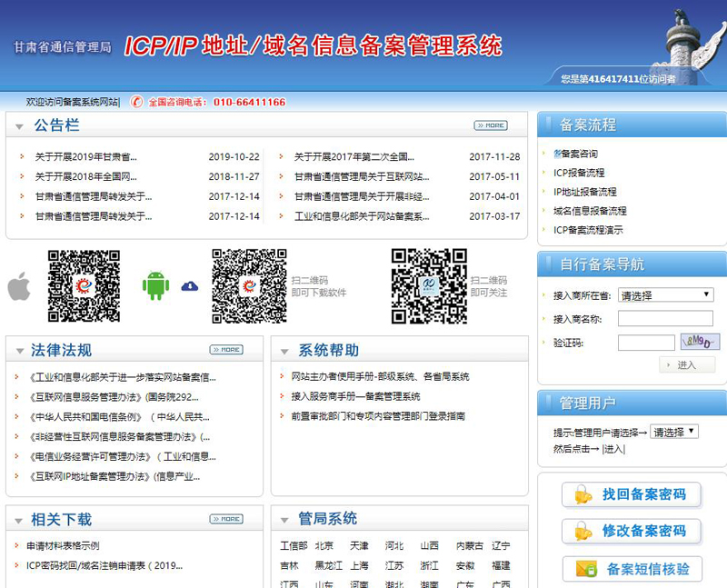This screenshot has height=588, width=727.
Task: Refresh the captcha verification image
Action: [x=700, y=342]
